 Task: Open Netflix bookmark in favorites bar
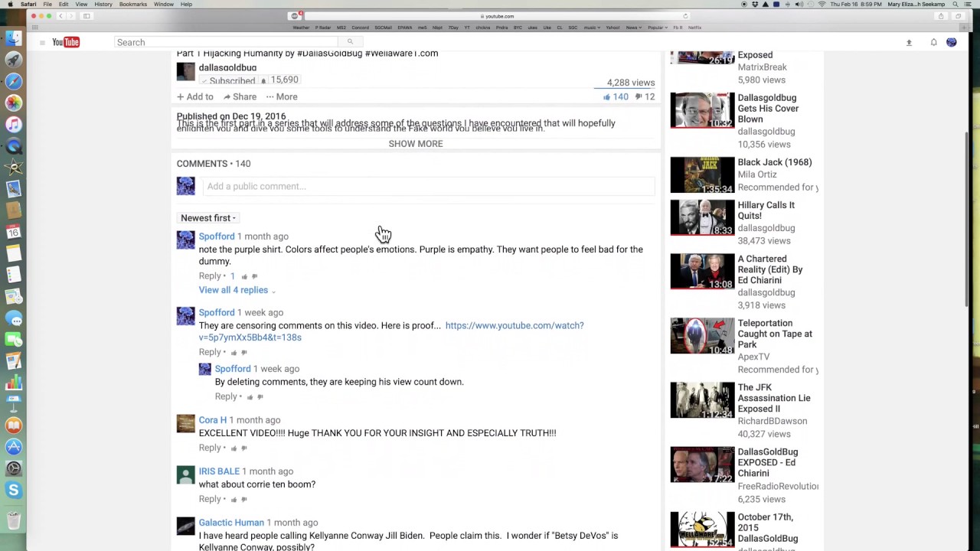tap(694, 28)
